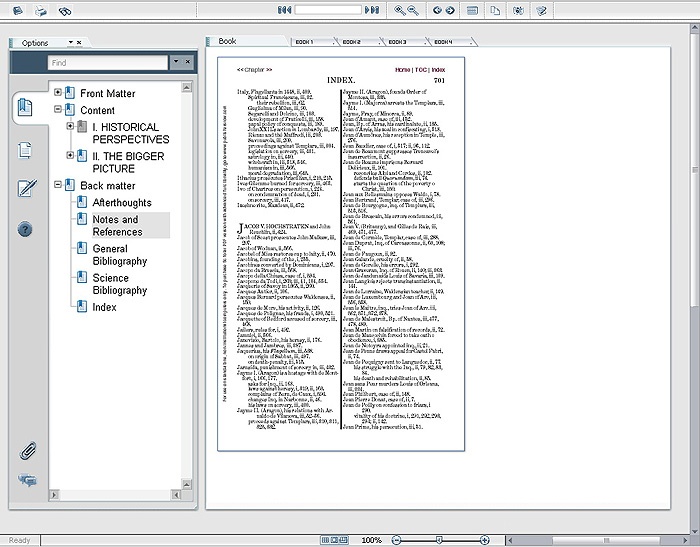Click the save book icon in toolbar

click(x=17, y=10)
